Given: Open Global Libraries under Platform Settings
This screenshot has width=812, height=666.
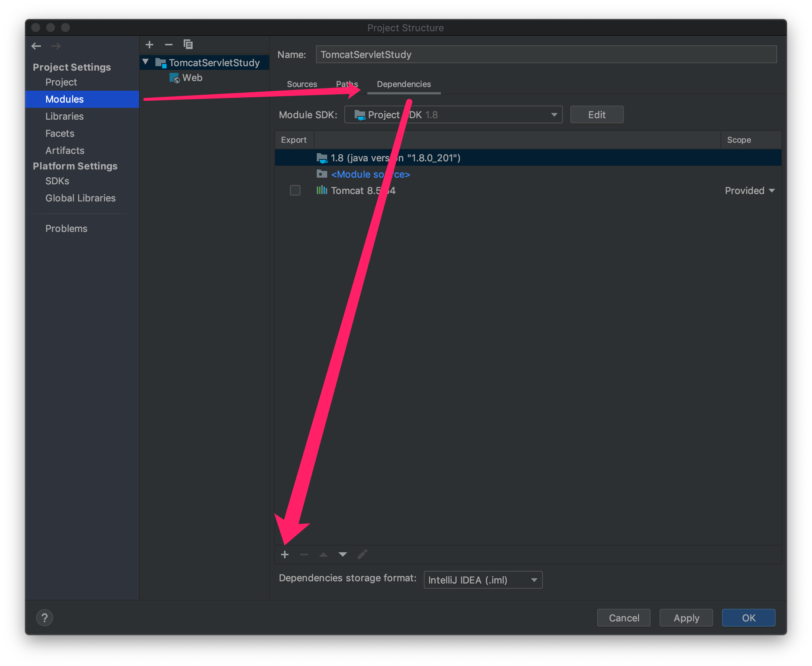Looking at the screenshot, I should [80, 198].
